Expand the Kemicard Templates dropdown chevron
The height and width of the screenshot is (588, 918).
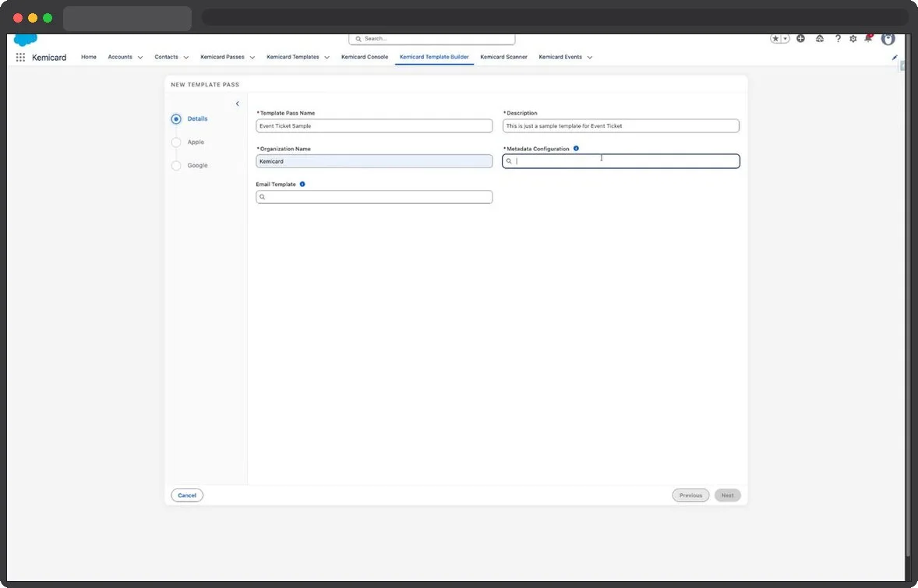pos(327,58)
